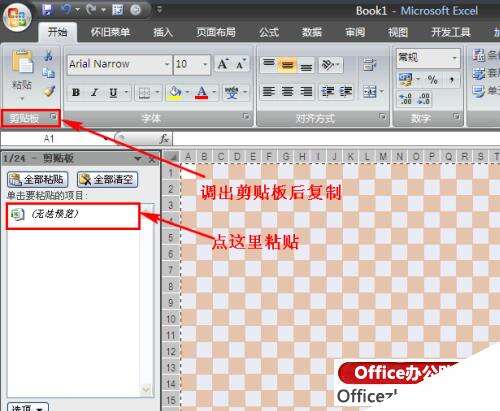Apply percent style
Image resolution: width=500 pixels, height=411 pixels.
(x=433, y=80)
